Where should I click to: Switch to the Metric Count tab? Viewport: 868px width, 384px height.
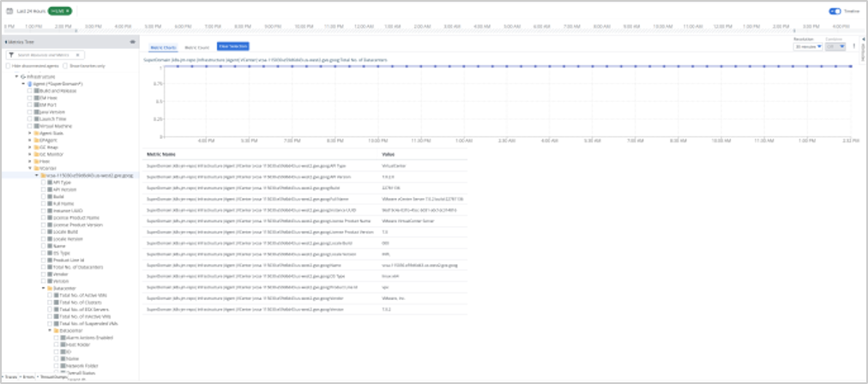pyautogui.click(x=198, y=46)
